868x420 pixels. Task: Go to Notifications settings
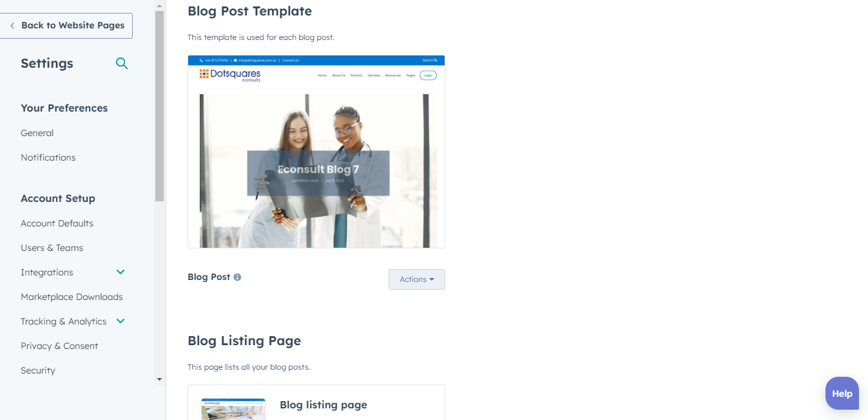tap(48, 157)
